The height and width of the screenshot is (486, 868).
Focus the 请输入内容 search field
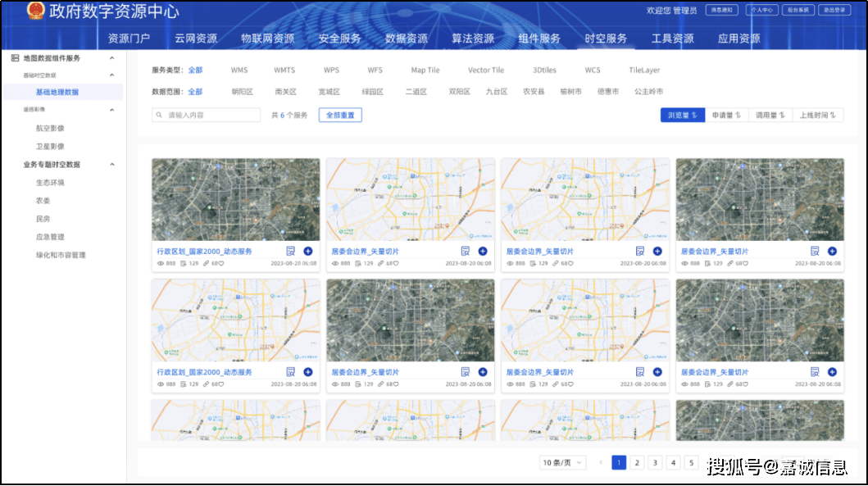[x=206, y=115]
